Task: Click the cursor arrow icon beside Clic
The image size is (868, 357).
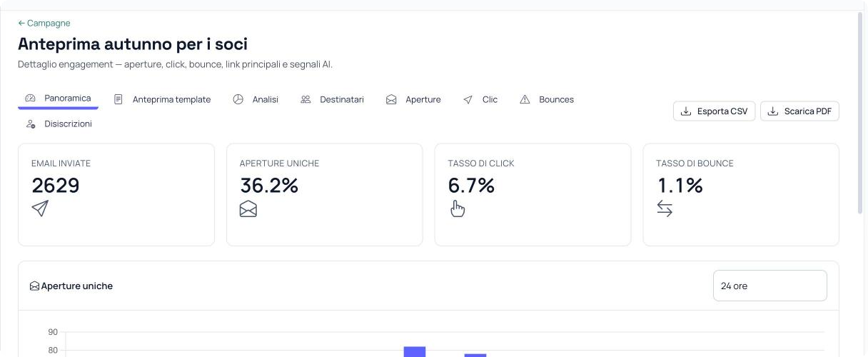Action: point(468,100)
